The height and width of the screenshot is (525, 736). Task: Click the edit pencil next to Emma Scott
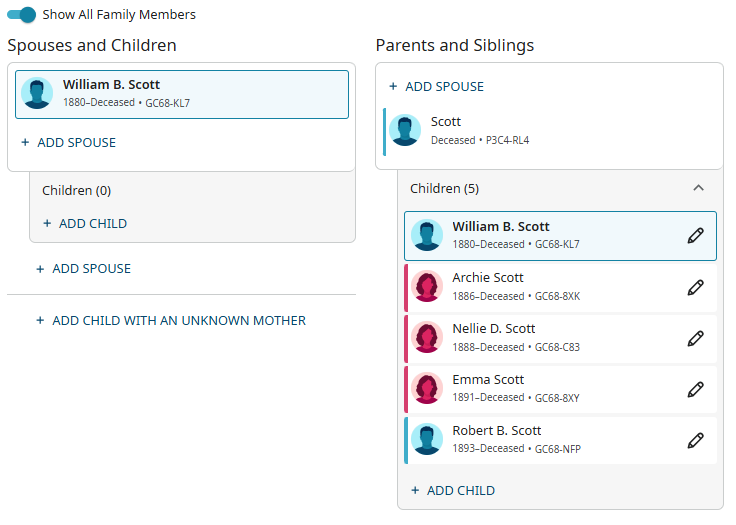pos(696,389)
